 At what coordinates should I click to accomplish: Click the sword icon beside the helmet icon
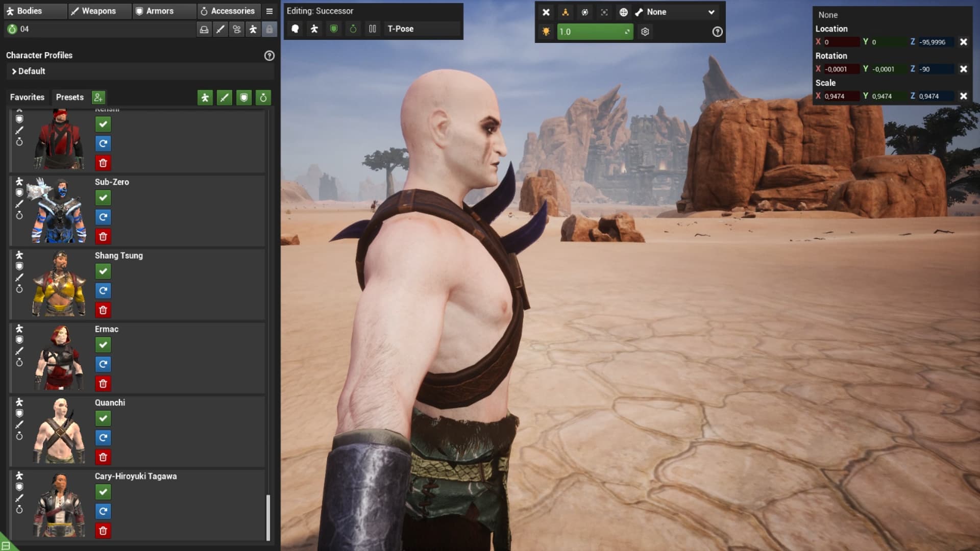click(x=220, y=30)
